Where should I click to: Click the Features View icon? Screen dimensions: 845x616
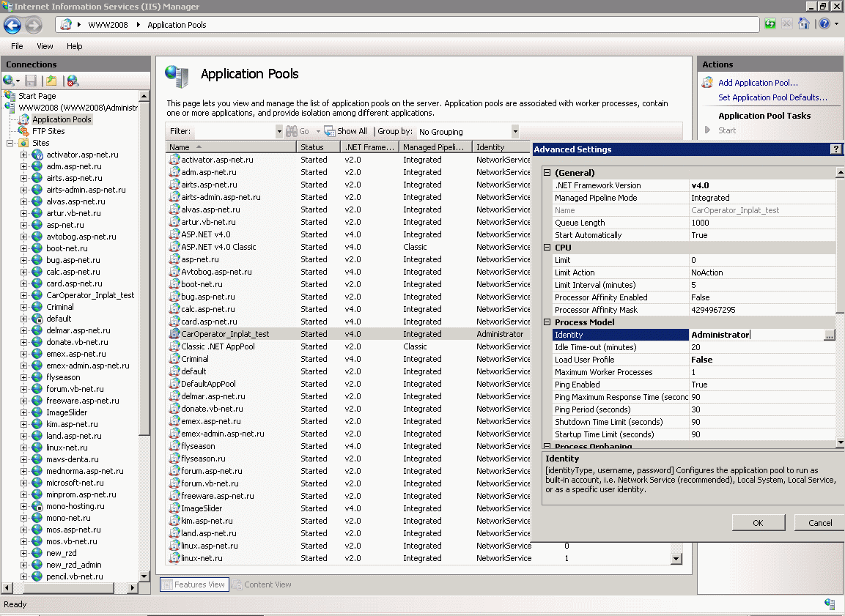tap(167, 585)
